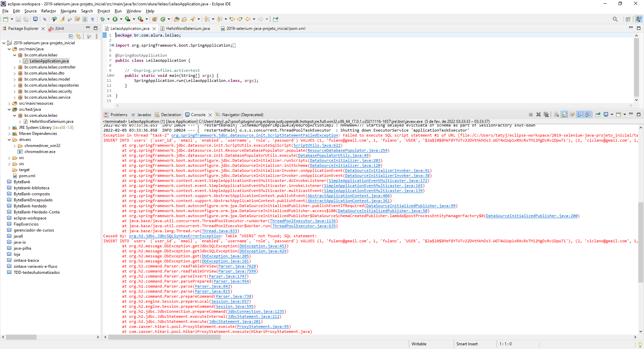The image size is (644, 349).
Task: Click the Clear Console icon
Action: coord(556,114)
